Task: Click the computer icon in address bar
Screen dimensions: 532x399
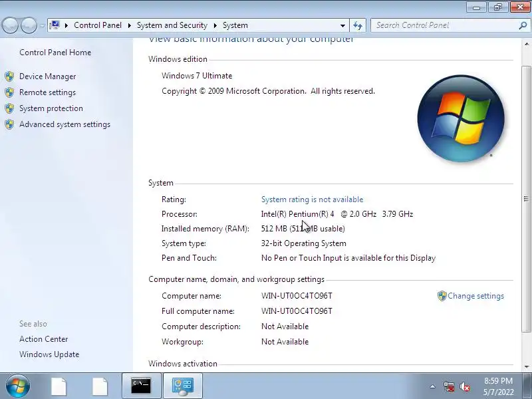Action: (x=55, y=25)
